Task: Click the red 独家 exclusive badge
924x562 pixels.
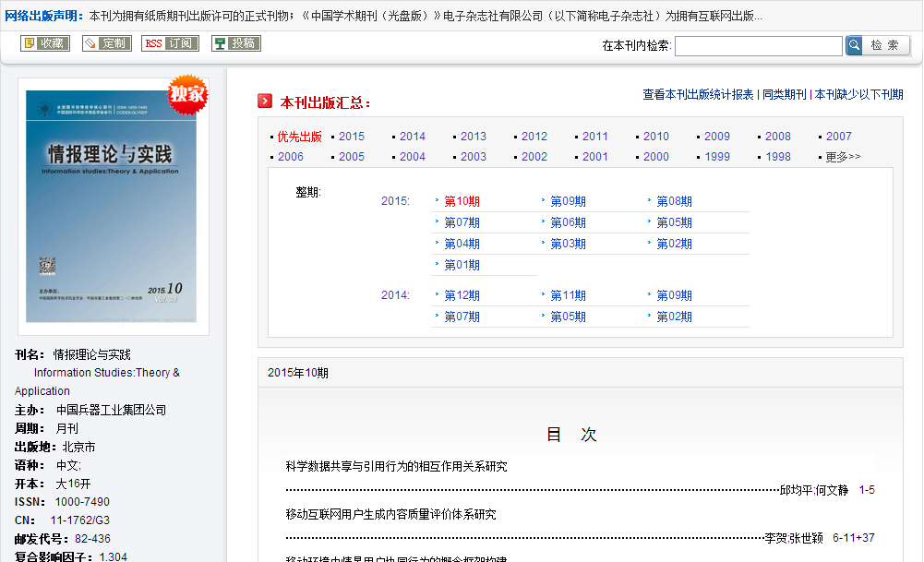Action: pos(187,95)
